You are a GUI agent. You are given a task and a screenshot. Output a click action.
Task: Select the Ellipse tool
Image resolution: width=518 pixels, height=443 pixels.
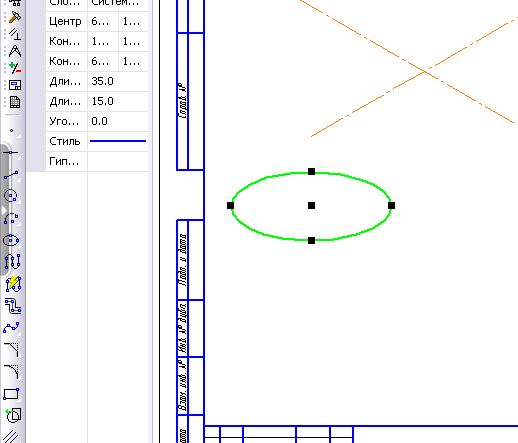pyautogui.click(x=12, y=240)
